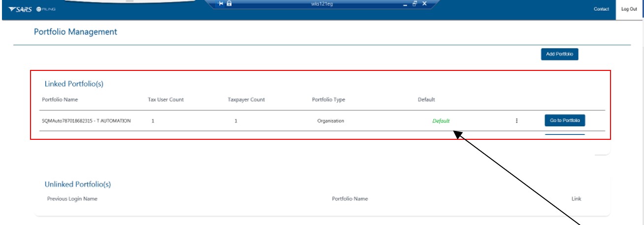The width and height of the screenshot is (644, 225).
Task: Click the Portfolio Name header under Unlinked Portfolio(s)
Action: pos(350,199)
